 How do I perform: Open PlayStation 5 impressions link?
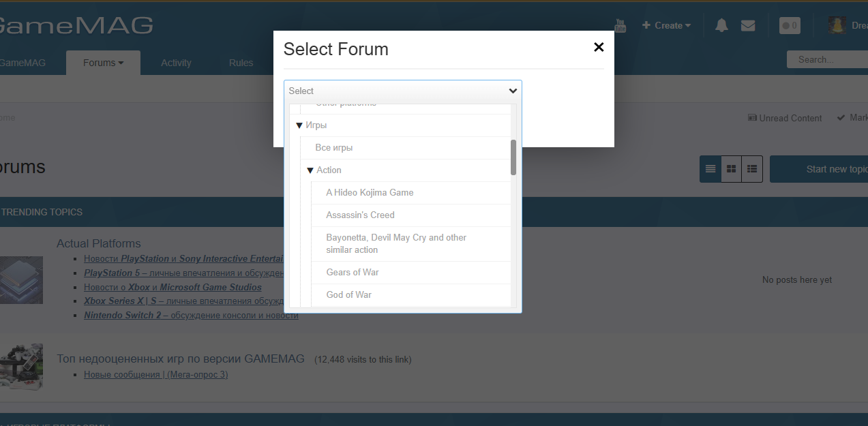click(183, 273)
